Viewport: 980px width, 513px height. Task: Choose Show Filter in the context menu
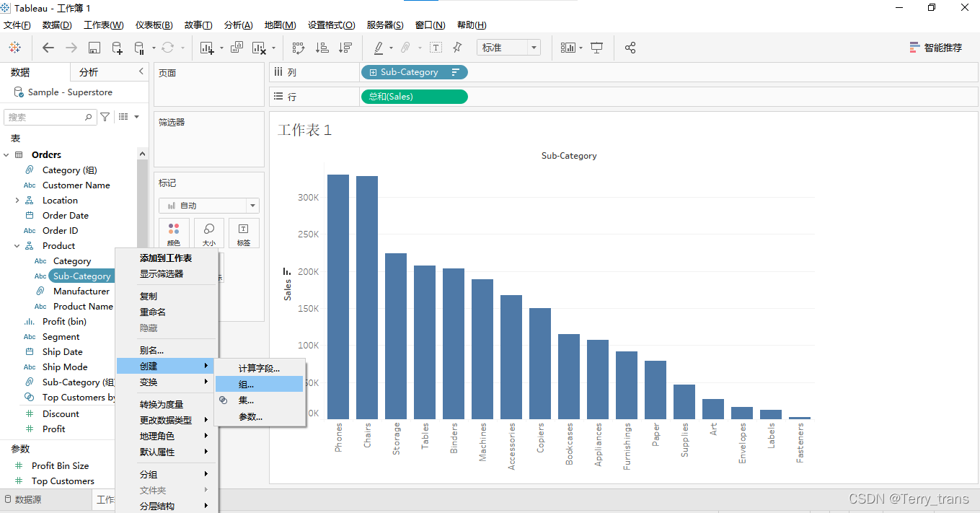(x=167, y=274)
